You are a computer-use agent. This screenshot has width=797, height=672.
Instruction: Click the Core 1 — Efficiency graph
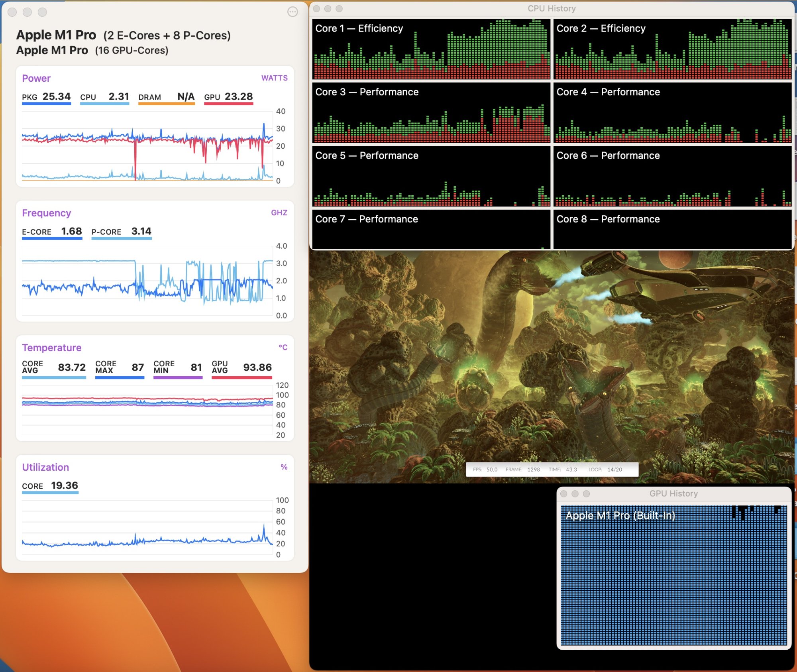point(431,49)
